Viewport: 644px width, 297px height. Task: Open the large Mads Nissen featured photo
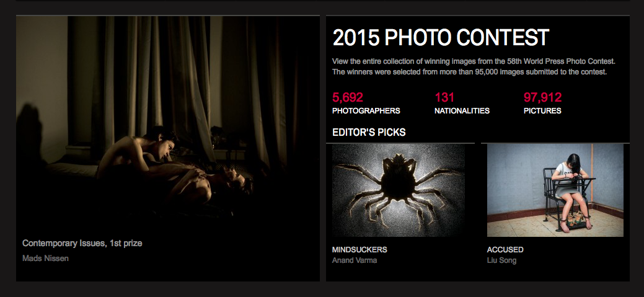point(167,148)
